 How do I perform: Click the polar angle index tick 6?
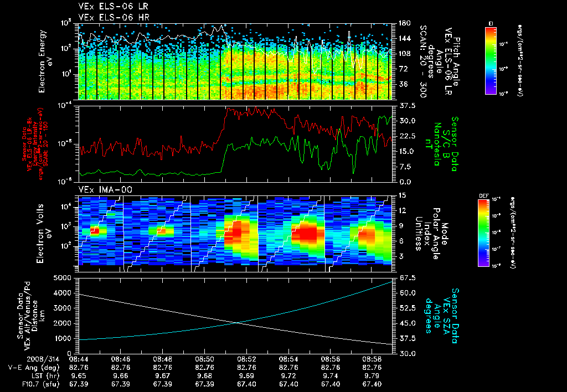[400, 241]
